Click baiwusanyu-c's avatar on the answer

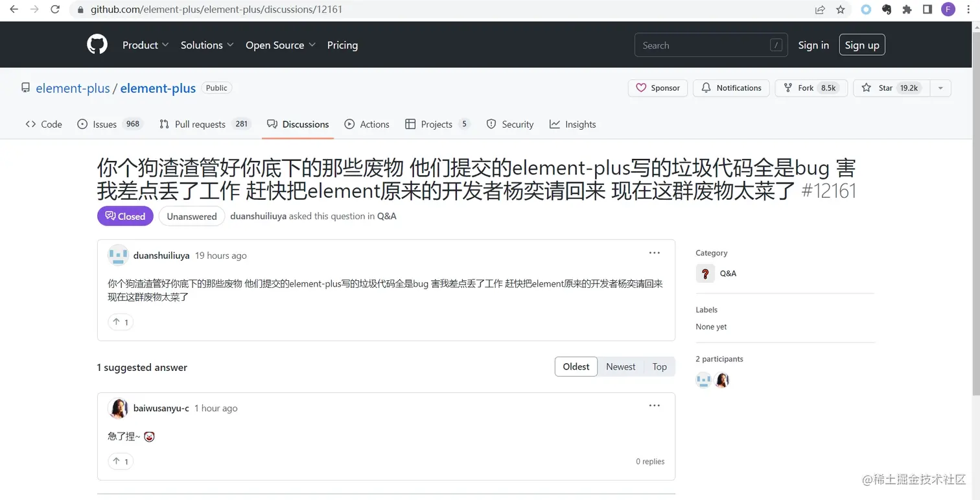118,409
